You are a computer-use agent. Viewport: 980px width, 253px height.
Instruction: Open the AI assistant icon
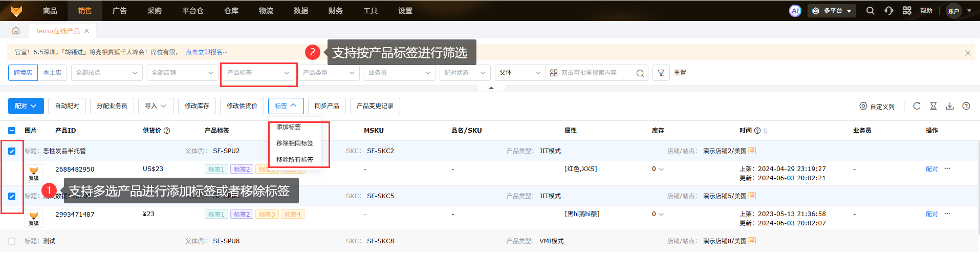[x=795, y=11]
